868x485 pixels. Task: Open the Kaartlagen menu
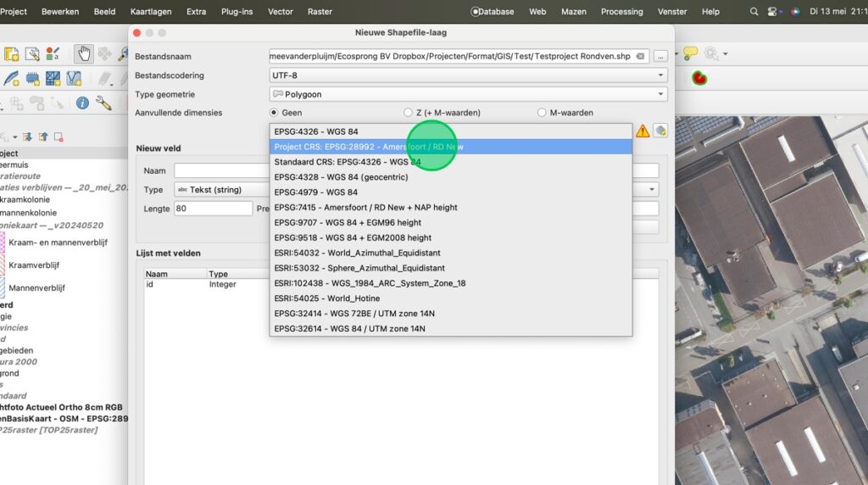click(149, 12)
